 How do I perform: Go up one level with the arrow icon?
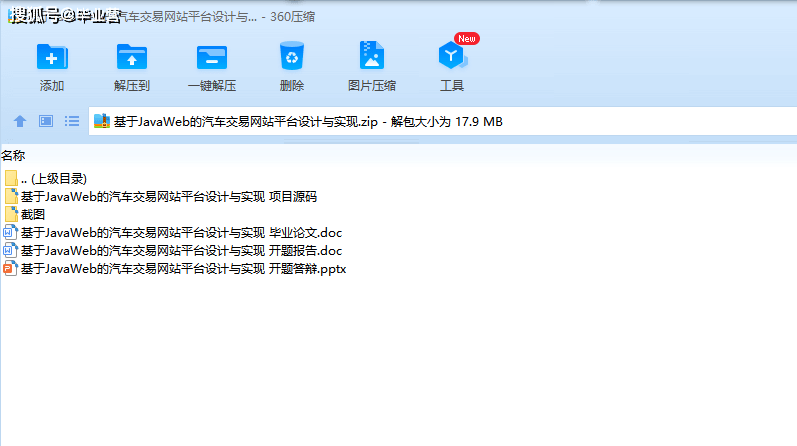[19, 121]
